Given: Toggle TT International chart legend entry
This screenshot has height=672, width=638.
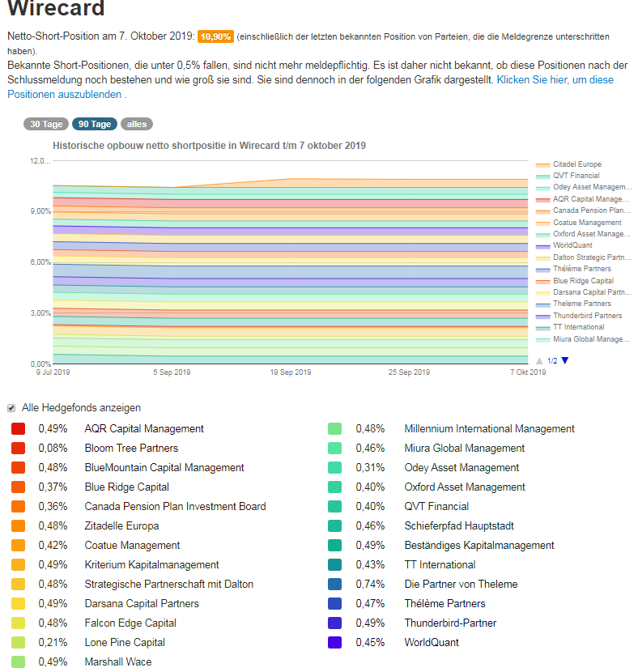Looking at the screenshot, I should [x=570, y=327].
